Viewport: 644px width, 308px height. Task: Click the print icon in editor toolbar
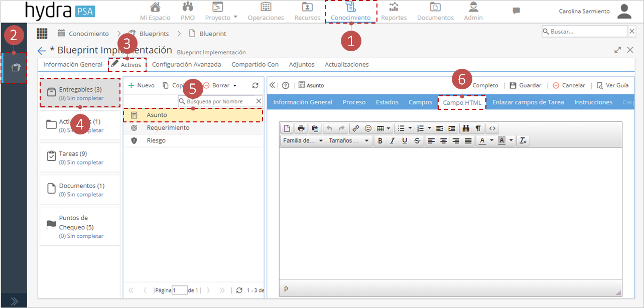(x=301, y=128)
